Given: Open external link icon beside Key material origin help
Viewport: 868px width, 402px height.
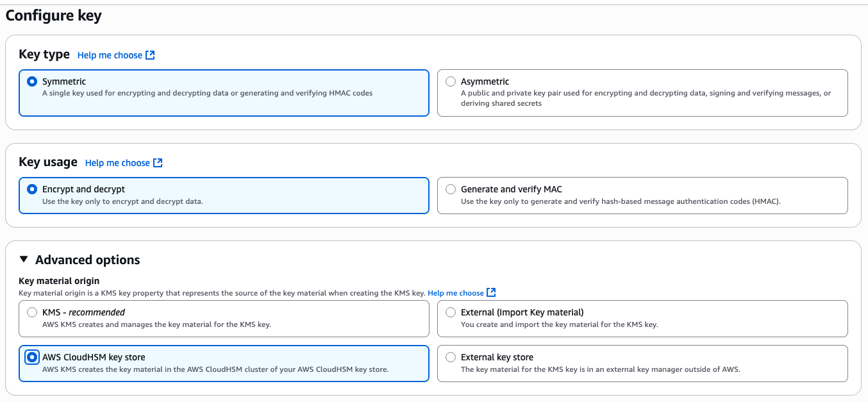Looking at the screenshot, I should tap(491, 292).
